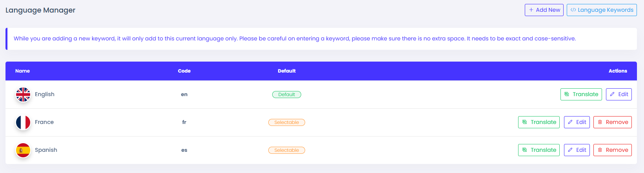The image size is (644, 173).
Task: Click the Add New button
Action: pyautogui.click(x=544, y=10)
